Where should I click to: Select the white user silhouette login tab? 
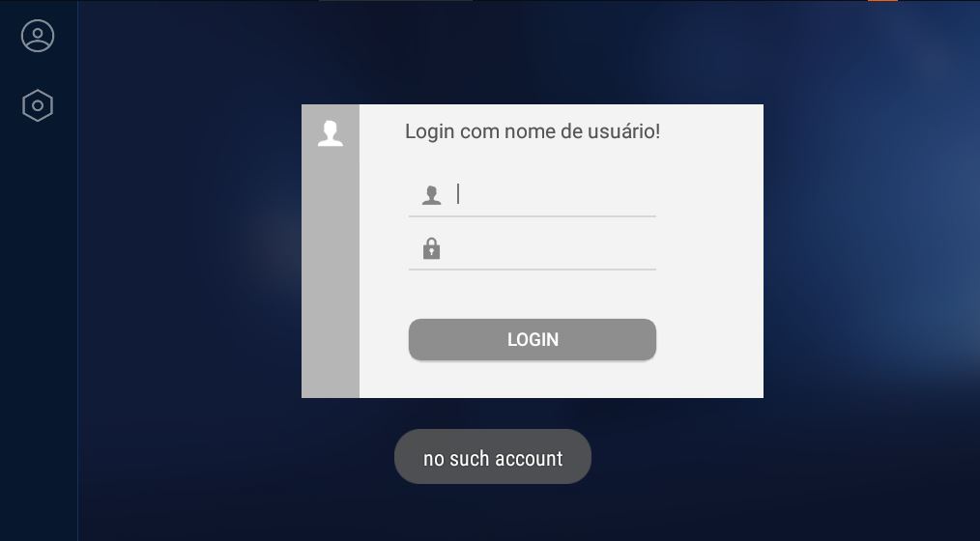[x=330, y=133]
